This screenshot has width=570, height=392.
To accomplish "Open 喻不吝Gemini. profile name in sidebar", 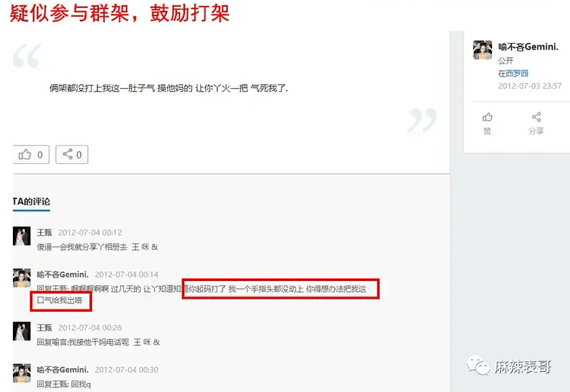I will coord(528,47).
